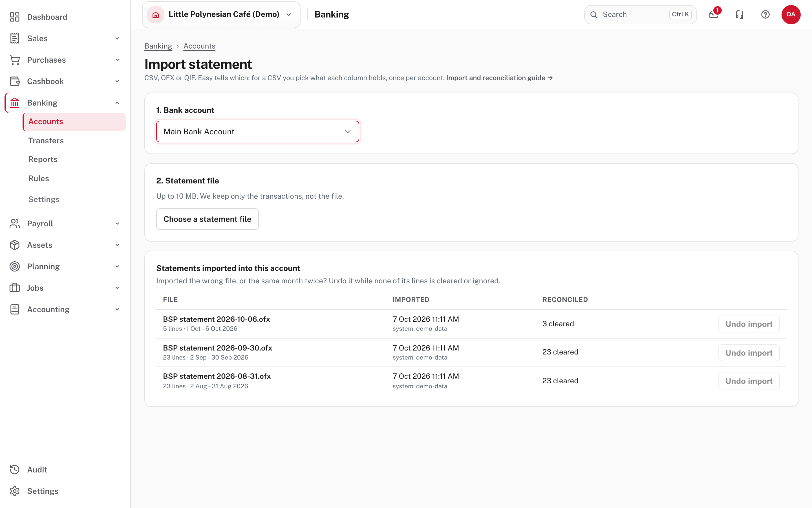This screenshot has height=508, width=812.
Task: Open the DA user avatar menu
Action: (791, 14)
